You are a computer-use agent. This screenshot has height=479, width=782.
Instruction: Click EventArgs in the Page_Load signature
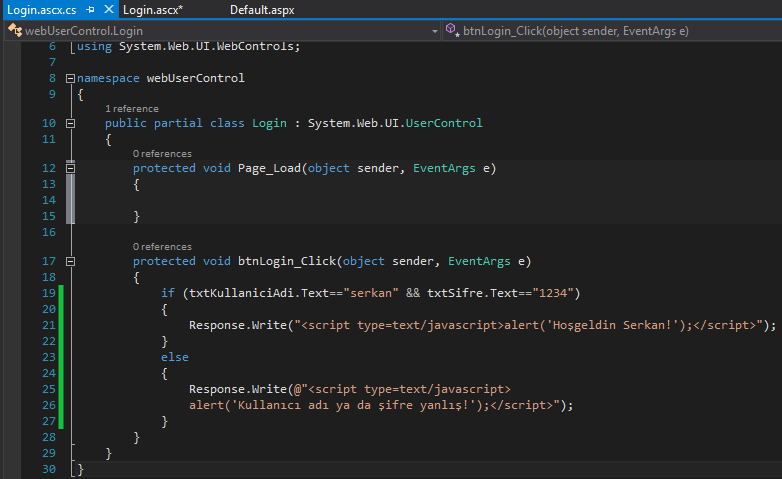tap(444, 168)
